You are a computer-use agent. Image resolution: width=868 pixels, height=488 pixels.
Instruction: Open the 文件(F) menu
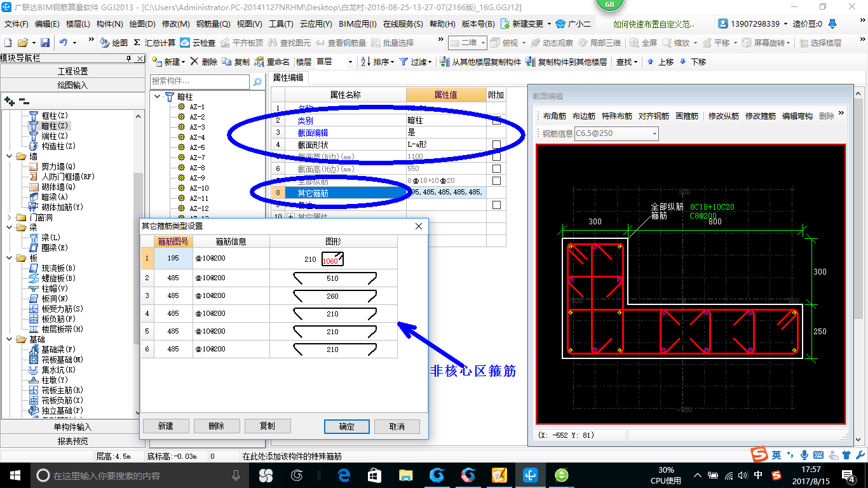16,24
